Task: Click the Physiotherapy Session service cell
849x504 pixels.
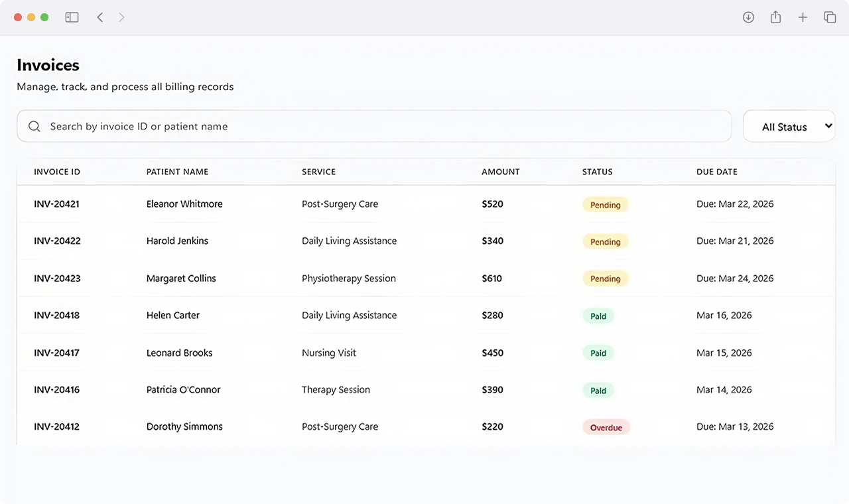Action: (349, 279)
